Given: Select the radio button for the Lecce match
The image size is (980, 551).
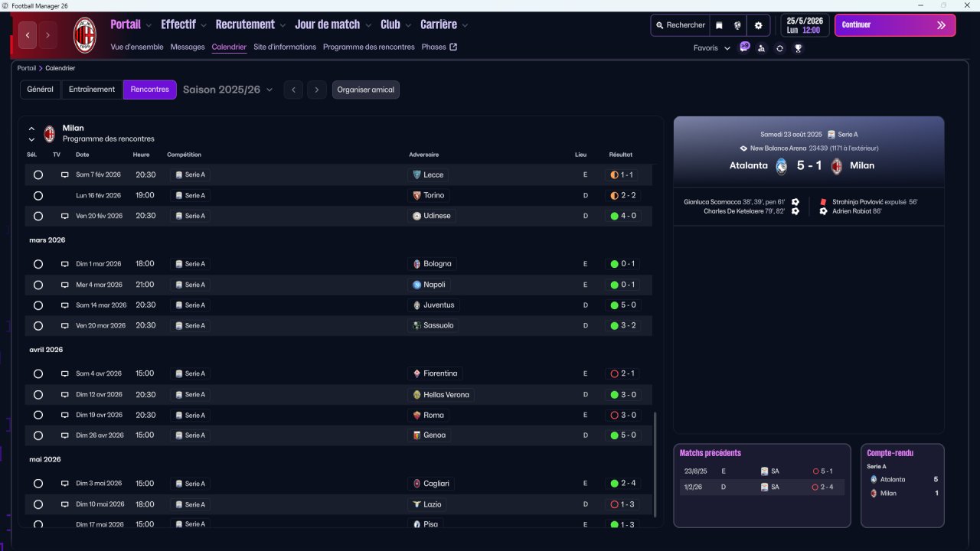Looking at the screenshot, I should (x=38, y=175).
